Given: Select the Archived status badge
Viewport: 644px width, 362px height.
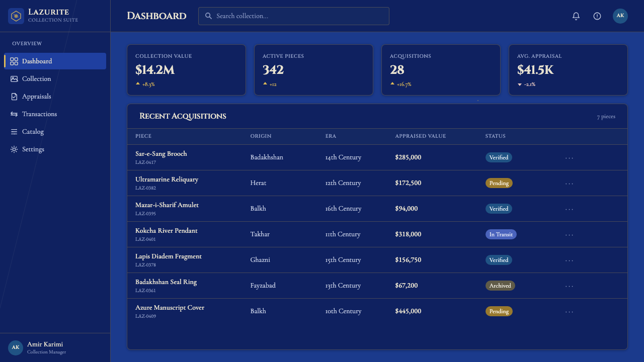Looking at the screenshot, I should coord(500,286).
